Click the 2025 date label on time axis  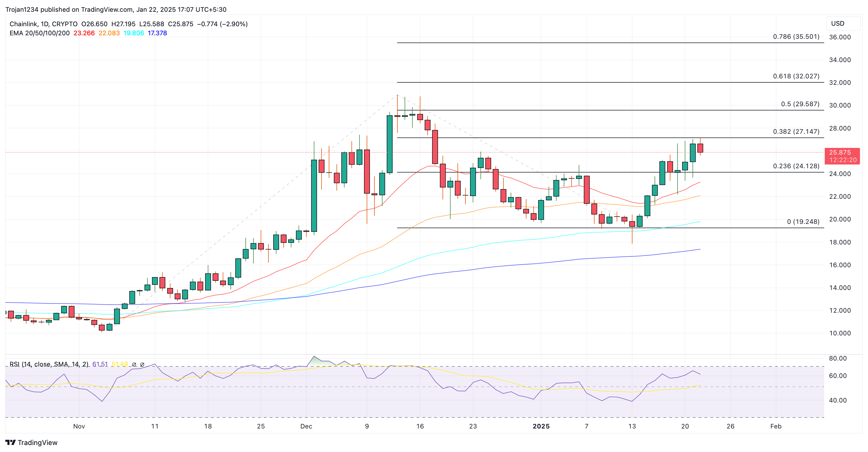click(541, 426)
